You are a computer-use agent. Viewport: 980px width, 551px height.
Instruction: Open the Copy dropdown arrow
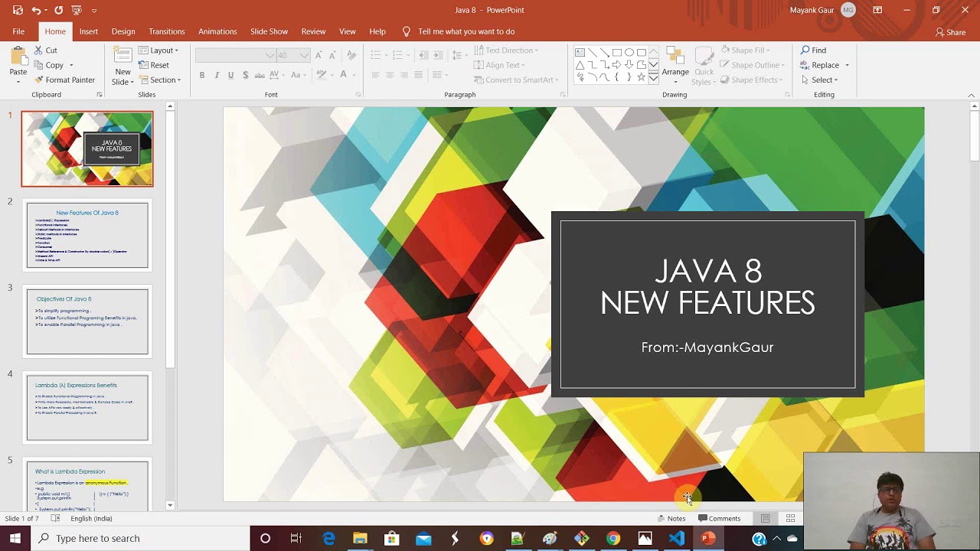click(x=71, y=65)
